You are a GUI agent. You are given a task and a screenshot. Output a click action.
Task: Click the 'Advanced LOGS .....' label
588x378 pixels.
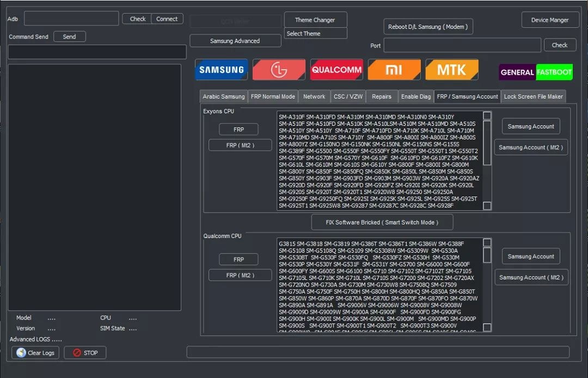[x=35, y=339]
